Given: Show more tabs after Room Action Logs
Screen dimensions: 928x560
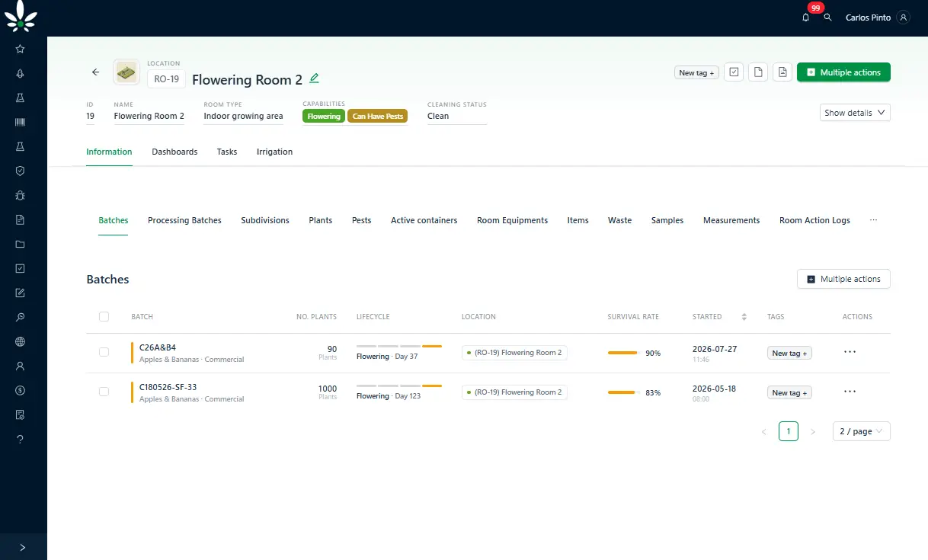Looking at the screenshot, I should coord(873,220).
